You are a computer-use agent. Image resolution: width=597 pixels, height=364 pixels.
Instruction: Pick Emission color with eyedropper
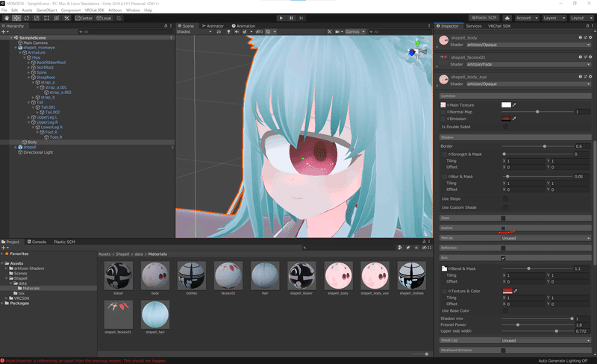[514, 119]
